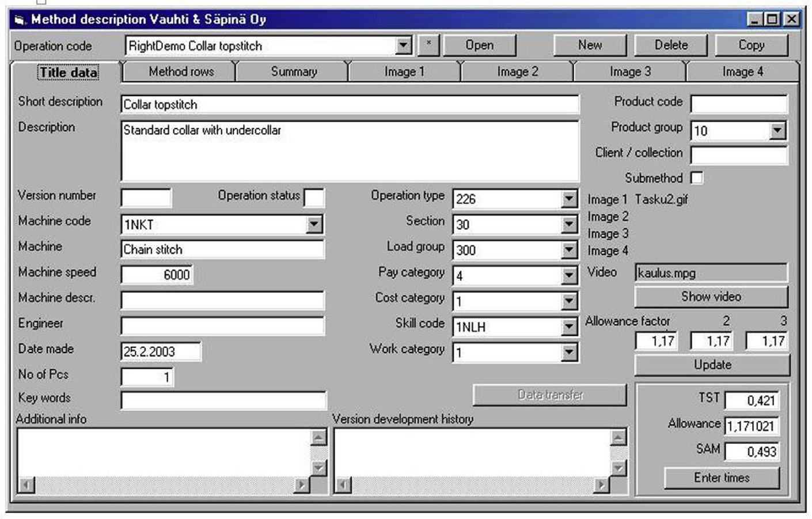Expand the Skill code dropdown
The height and width of the screenshot is (519, 812).
pos(569,327)
